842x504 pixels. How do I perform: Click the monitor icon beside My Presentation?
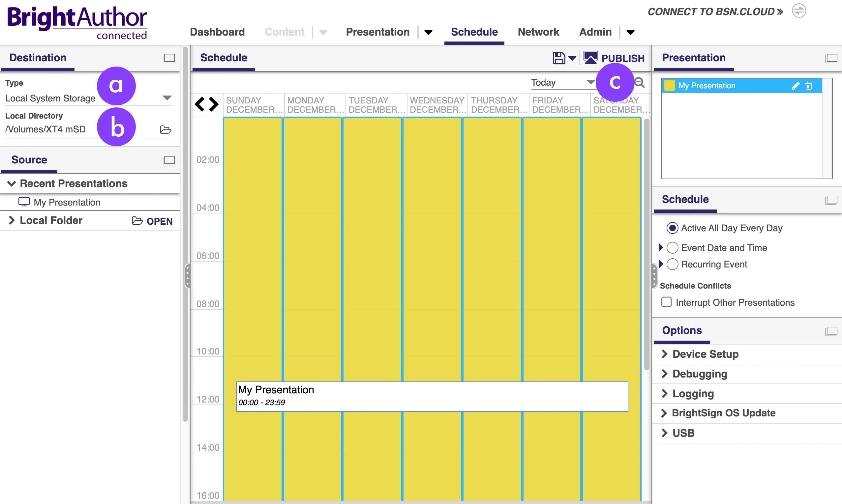click(x=24, y=202)
